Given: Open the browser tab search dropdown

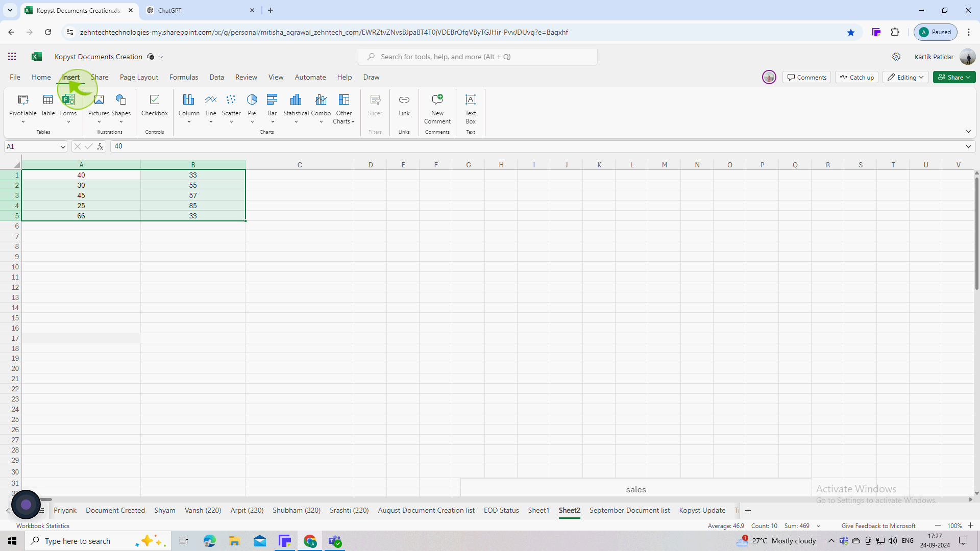Looking at the screenshot, I should tap(10, 10).
